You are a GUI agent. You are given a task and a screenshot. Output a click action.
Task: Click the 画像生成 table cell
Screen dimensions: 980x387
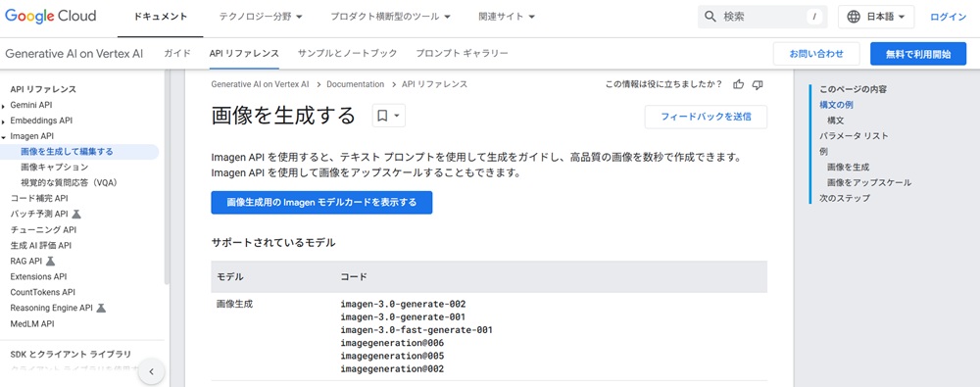click(x=235, y=305)
